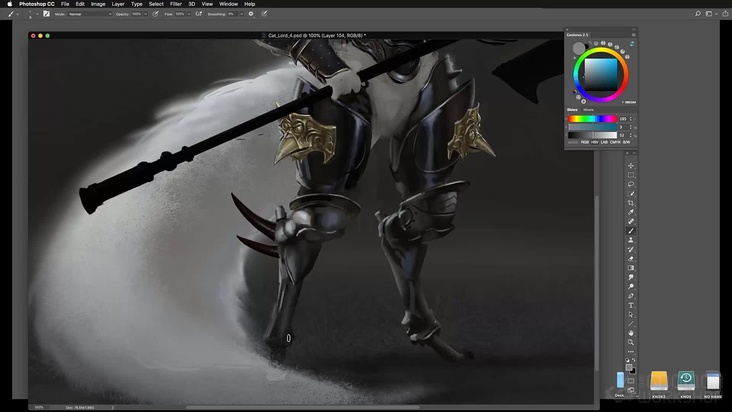Select the Crop tool
The width and height of the screenshot is (732, 412).
tap(631, 203)
